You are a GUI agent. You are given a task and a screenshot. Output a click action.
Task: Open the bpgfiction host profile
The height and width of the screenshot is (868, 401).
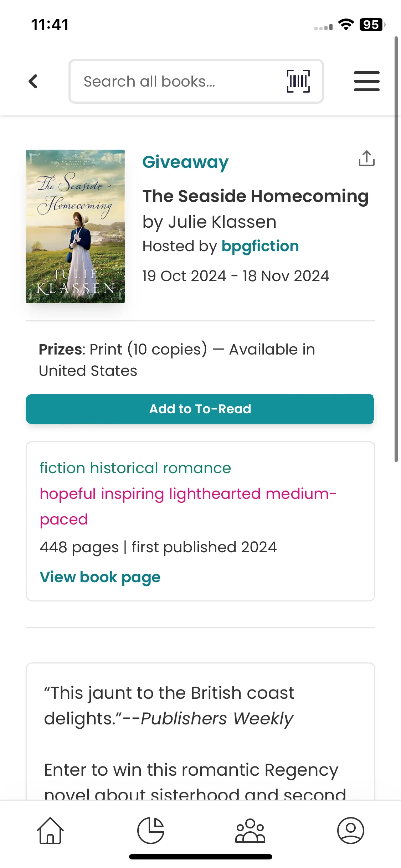click(x=260, y=246)
